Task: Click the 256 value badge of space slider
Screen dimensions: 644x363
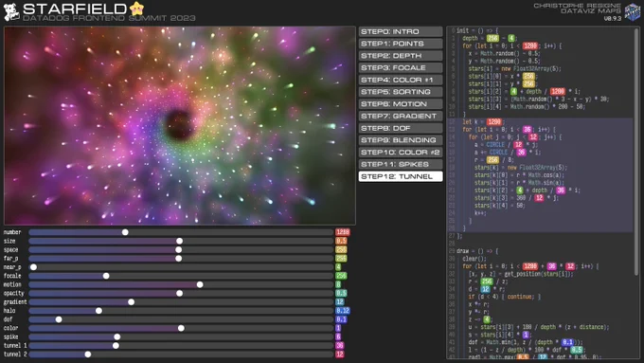Action: coord(341,249)
